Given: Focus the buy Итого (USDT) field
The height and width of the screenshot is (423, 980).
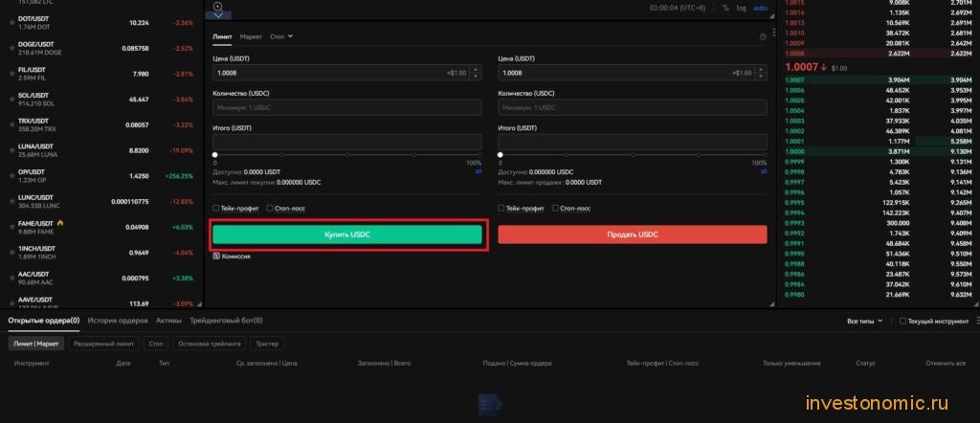Looking at the screenshot, I should (x=347, y=142).
